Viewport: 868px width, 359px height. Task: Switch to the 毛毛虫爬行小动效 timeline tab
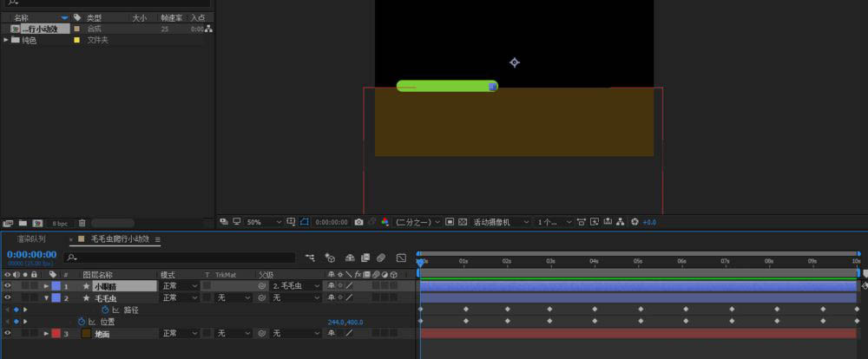click(x=120, y=239)
